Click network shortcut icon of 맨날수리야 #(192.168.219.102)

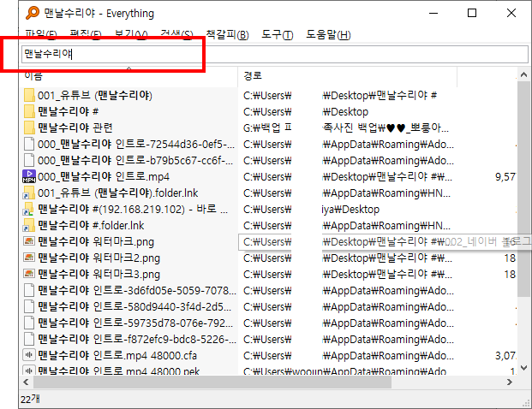click(29, 209)
